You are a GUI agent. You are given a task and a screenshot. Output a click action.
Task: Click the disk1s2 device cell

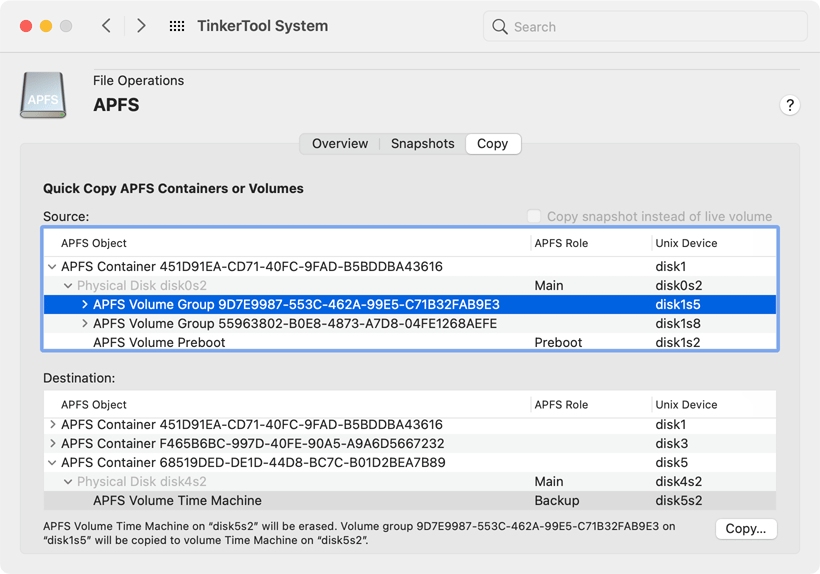tap(678, 342)
